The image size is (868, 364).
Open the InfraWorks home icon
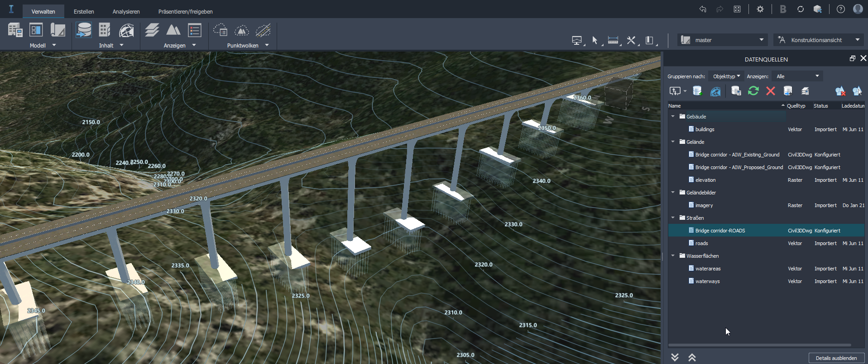tap(11, 9)
